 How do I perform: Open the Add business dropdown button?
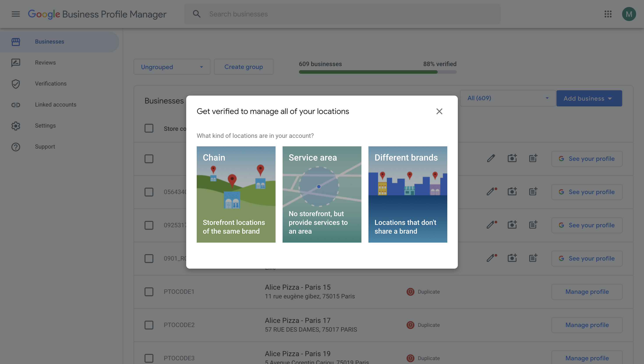(x=589, y=98)
